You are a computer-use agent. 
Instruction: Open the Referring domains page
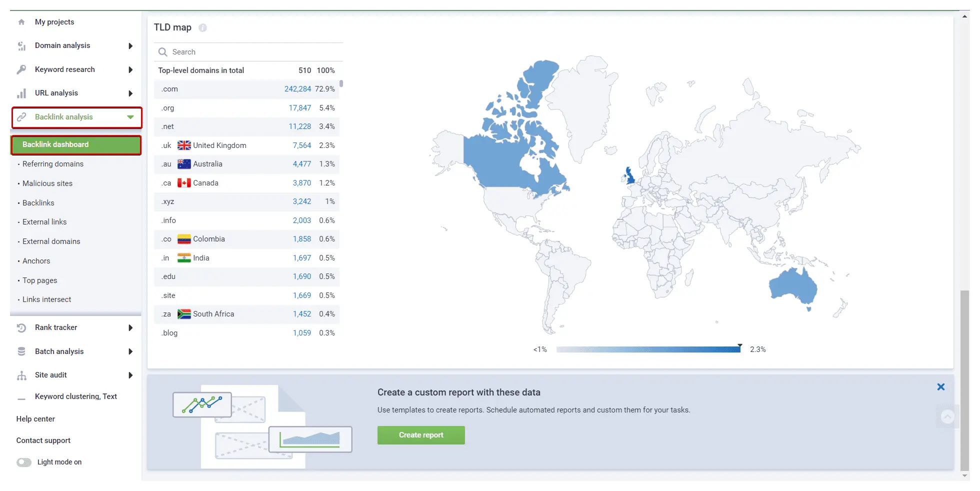click(53, 164)
